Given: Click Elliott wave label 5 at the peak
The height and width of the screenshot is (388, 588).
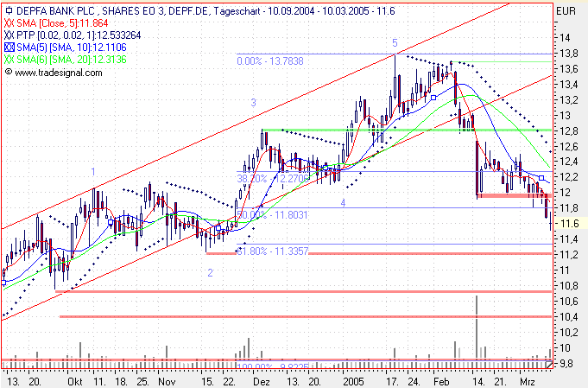Looking at the screenshot, I should [395, 42].
